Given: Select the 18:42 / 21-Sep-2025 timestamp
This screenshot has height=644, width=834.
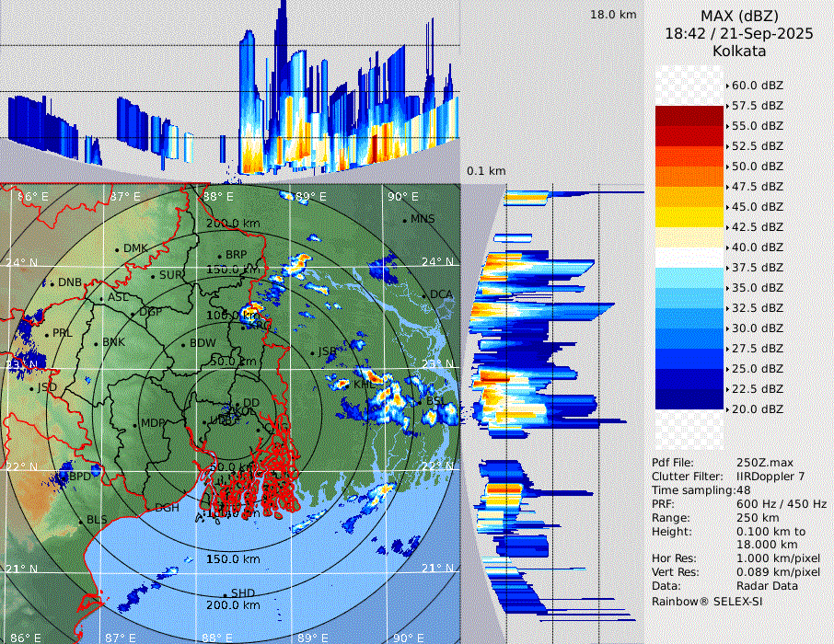Looking at the screenshot, I should click(738, 34).
